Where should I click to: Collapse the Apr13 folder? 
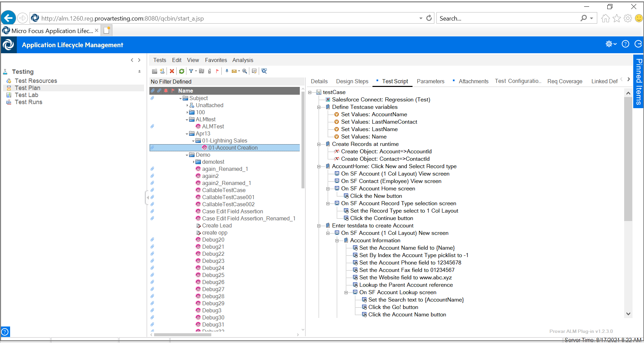pos(187,134)
